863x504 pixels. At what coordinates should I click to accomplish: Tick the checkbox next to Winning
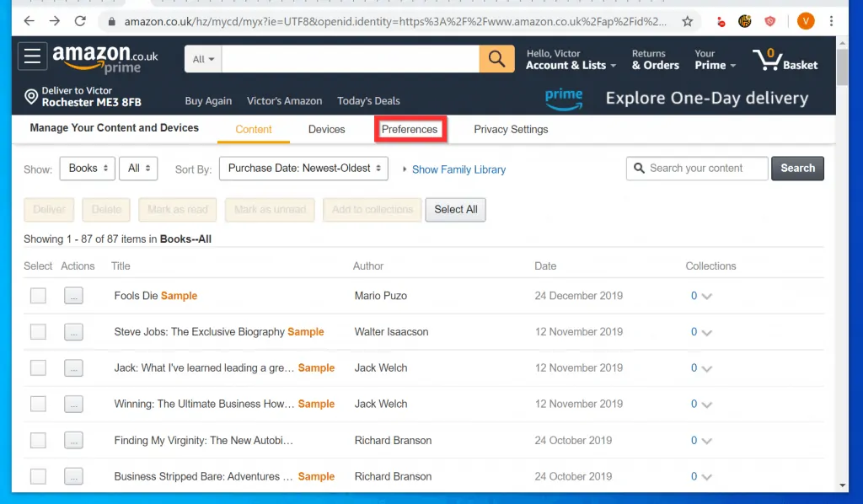37,404
